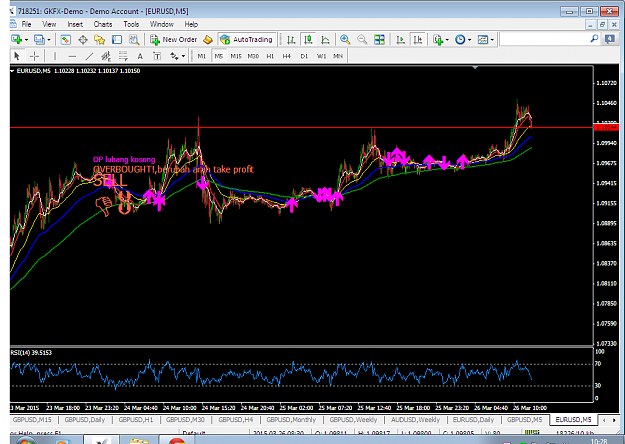Switch timeframe to M15
The image size is (625, 444).
point(236,56)
